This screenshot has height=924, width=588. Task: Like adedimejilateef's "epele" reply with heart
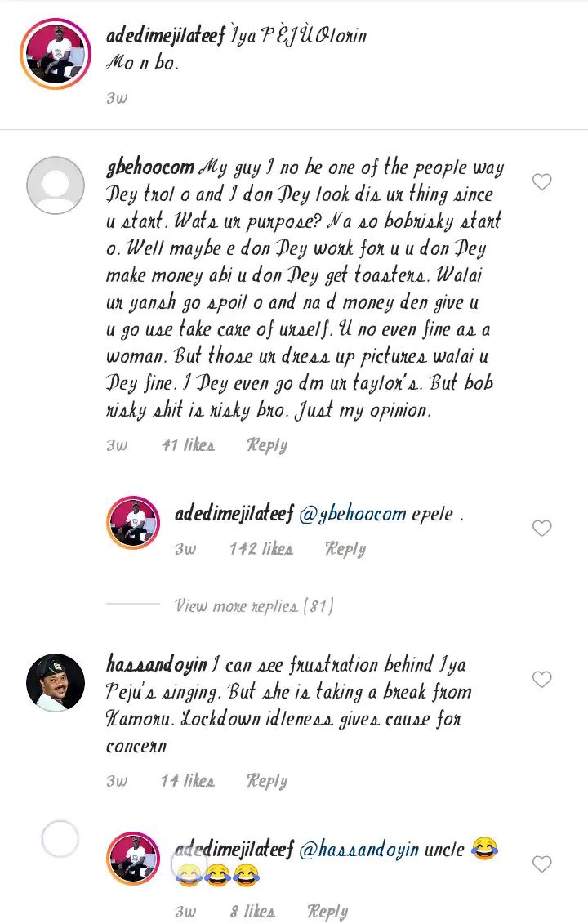tap(541, 528)
